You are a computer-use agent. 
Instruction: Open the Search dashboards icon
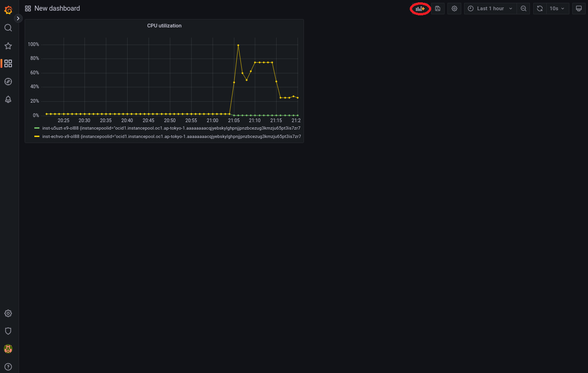[8, 28]
